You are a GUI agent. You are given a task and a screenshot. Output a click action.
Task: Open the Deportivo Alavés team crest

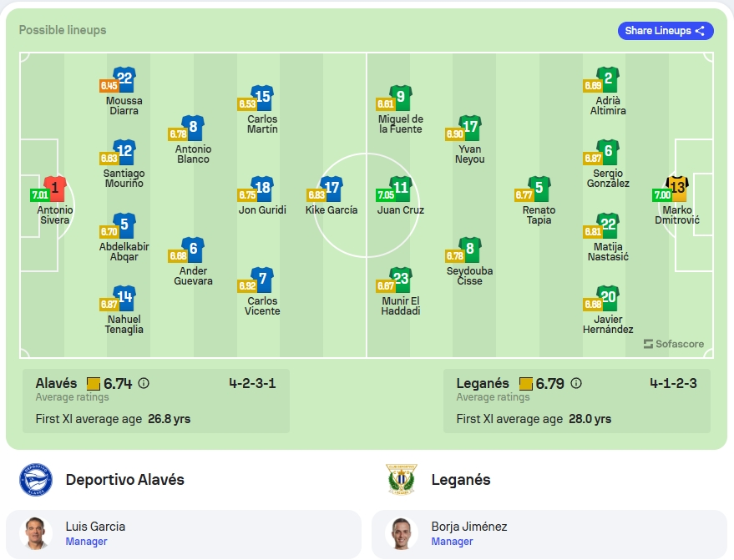(36, 480)
